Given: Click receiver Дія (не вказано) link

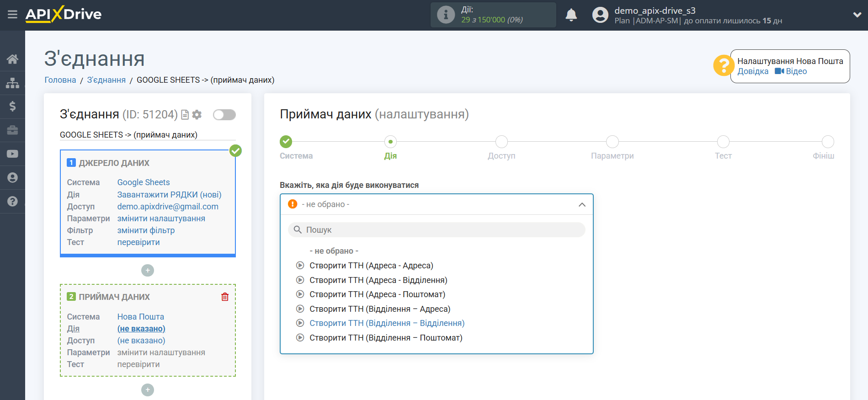Looking at the screenshot, I should click(x=141, y=329).
